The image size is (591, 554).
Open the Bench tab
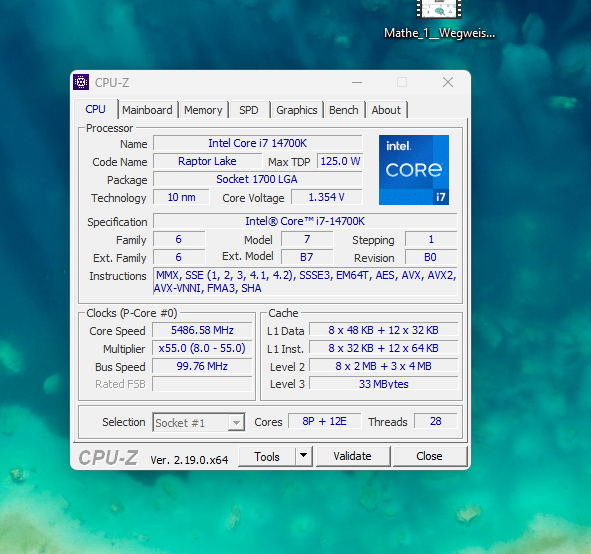(x=344, y=110)
